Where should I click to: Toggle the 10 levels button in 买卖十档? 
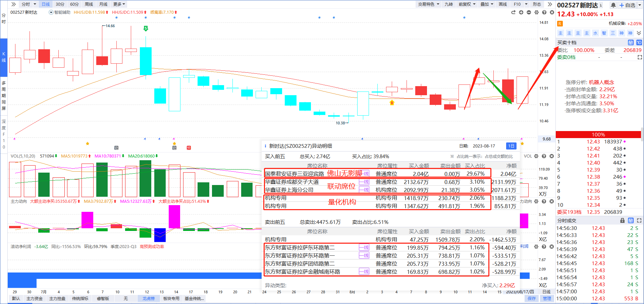(639, 43)
